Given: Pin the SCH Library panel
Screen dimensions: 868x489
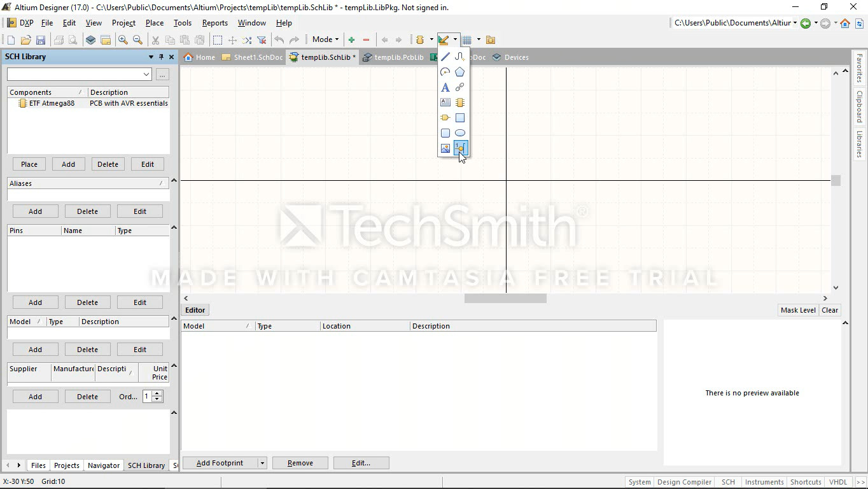Looking at the screenshot, I should coord(161,57).
